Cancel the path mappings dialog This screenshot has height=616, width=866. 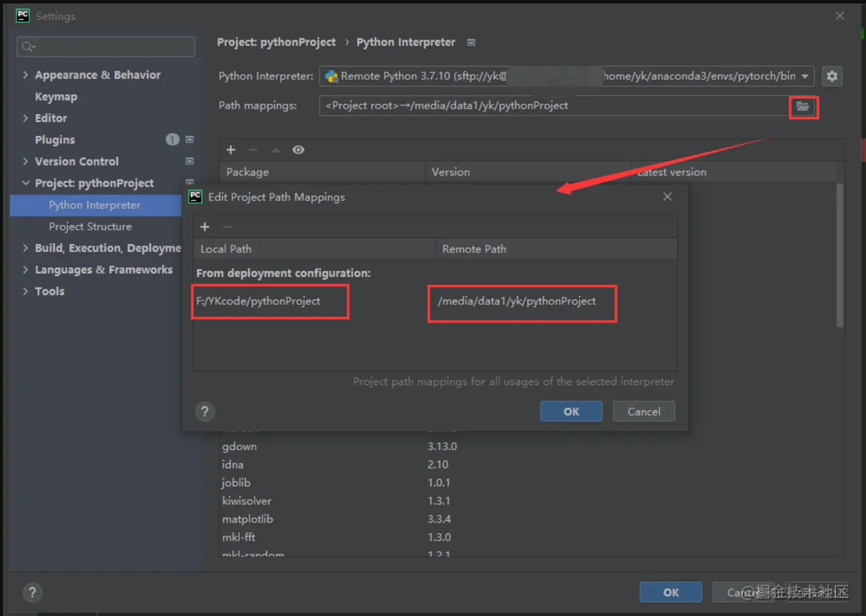click(x=644, y=411)
